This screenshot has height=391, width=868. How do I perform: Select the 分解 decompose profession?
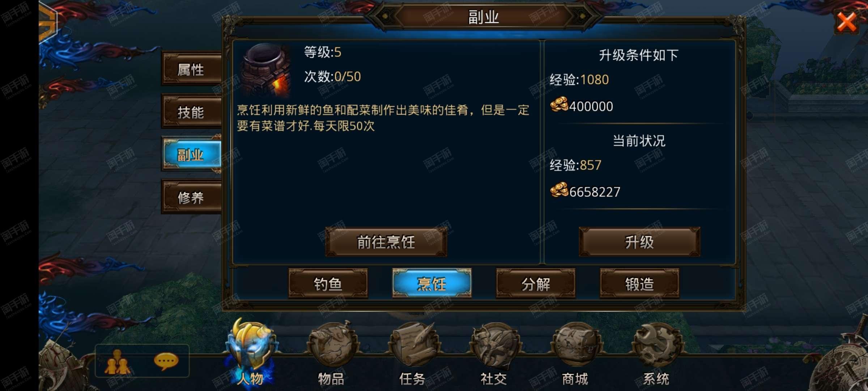[536, 283]
